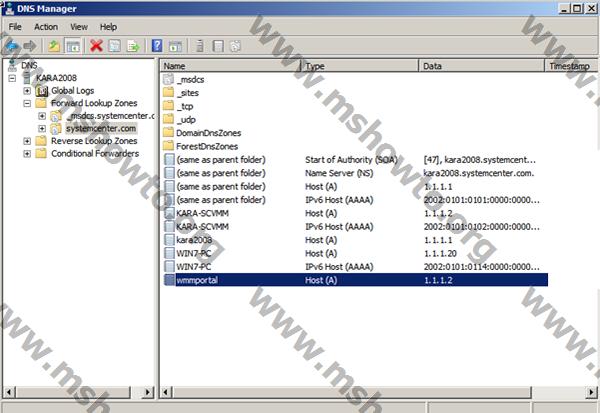
Task: Expand the Conditional Forwarders node
Action: tap(27, 153)
